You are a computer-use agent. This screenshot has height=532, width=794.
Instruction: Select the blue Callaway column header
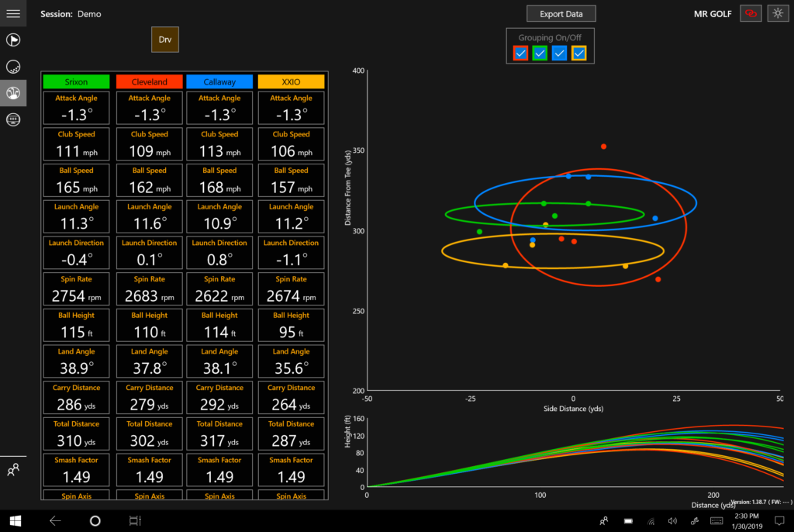pyautogui.click(x=219, y=81)
